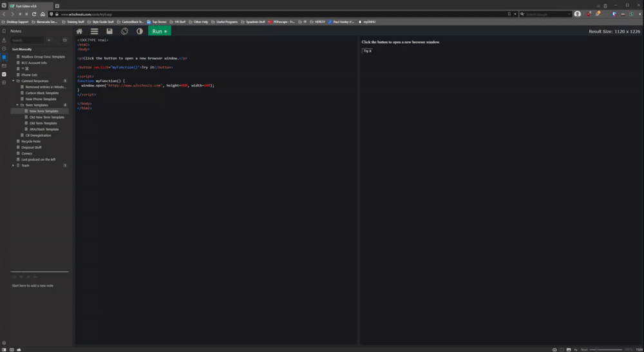Save the code with the floppy icon

pyautogui.click(x=109, y=31)
